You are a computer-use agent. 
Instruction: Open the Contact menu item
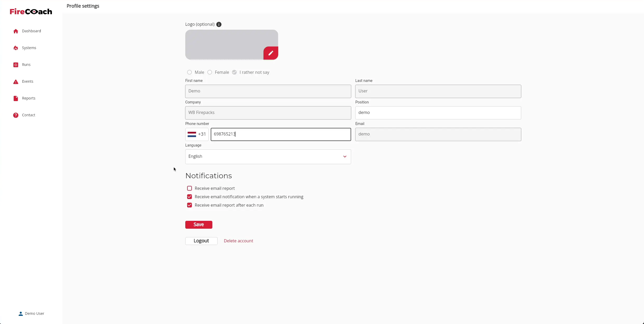pos(29,115)
